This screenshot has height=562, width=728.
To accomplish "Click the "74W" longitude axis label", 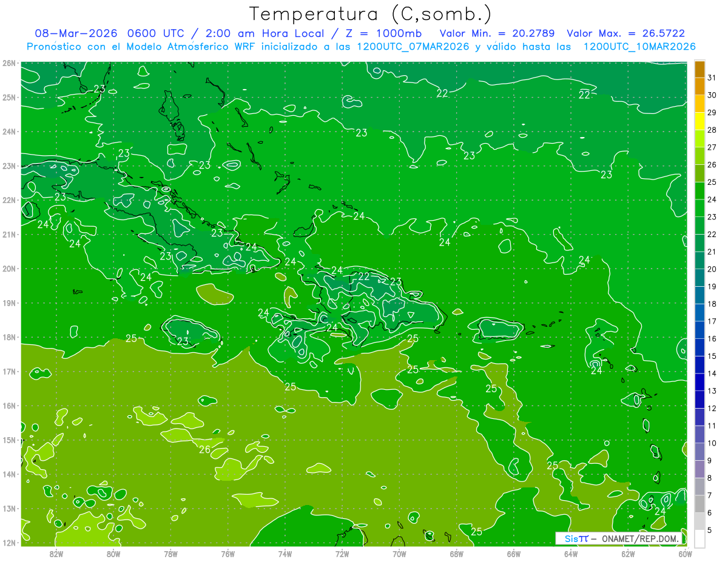I will [285, 554].
